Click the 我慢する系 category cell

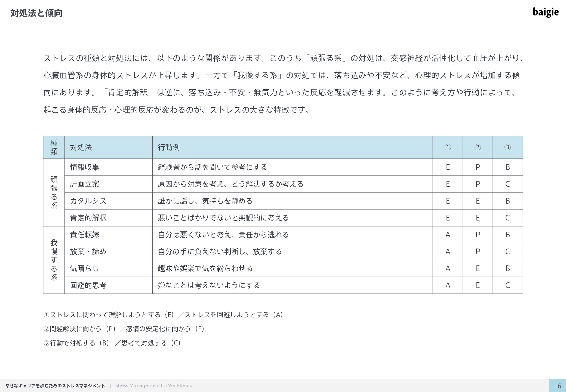(54, 260)
